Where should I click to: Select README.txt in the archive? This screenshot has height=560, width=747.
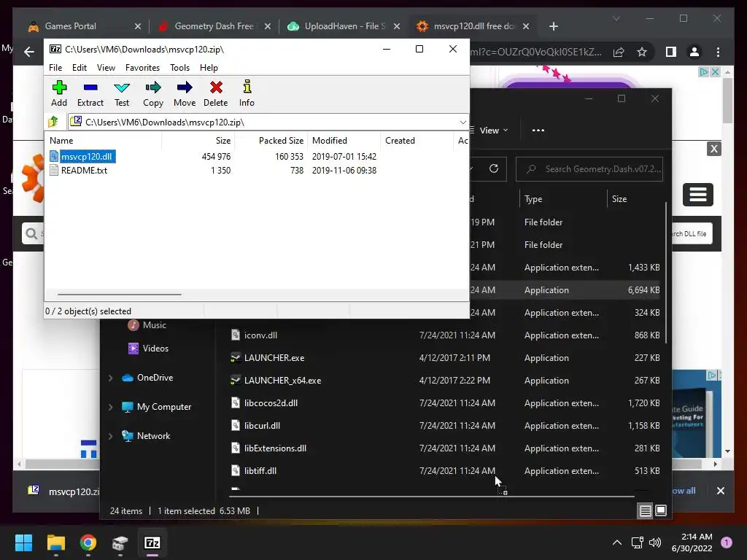[x=79, y=171]
